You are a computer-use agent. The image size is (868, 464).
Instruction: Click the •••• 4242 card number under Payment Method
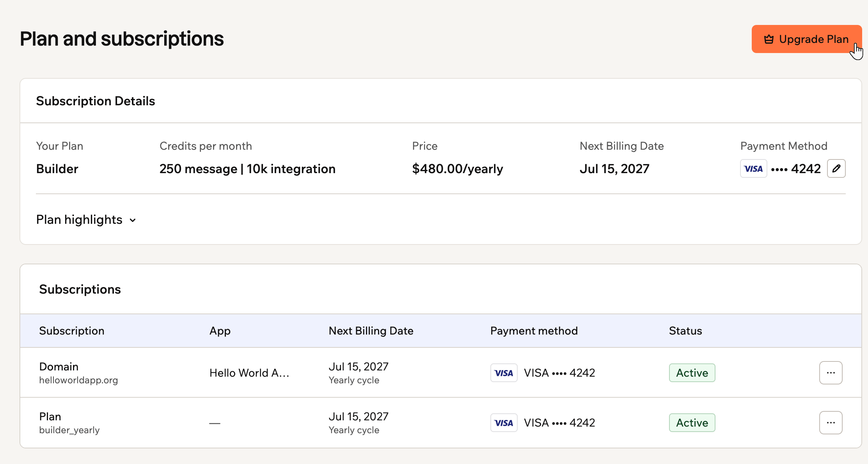pos(796,169)
